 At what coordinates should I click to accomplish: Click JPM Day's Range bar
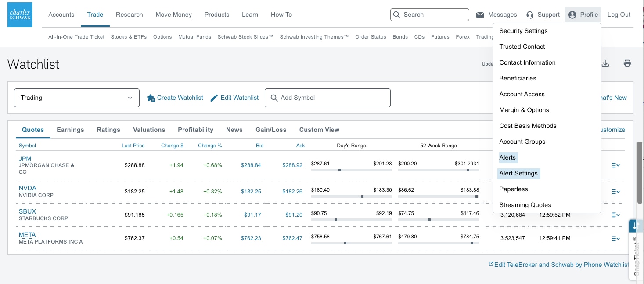(352, 170)
